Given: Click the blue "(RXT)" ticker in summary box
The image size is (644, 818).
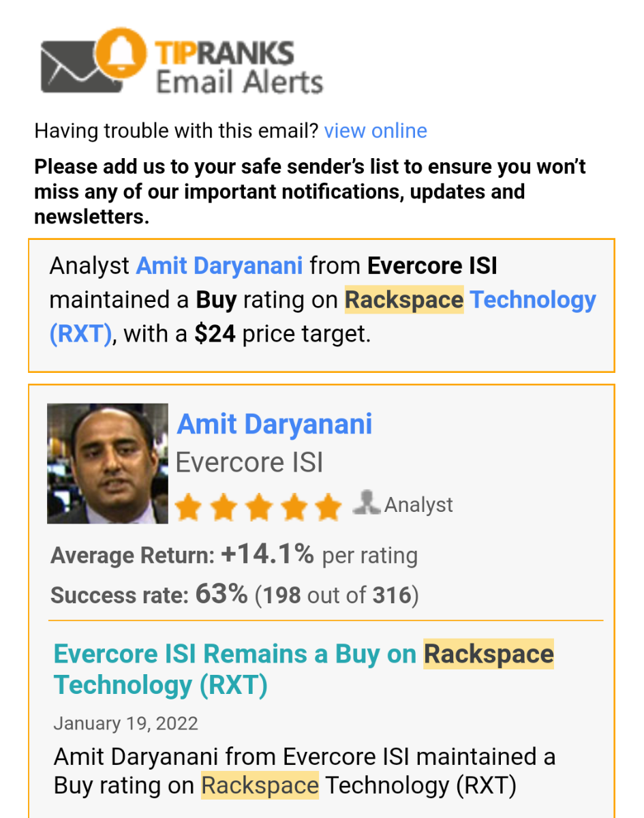Looking at the screenshot, I should coord(80,335).
